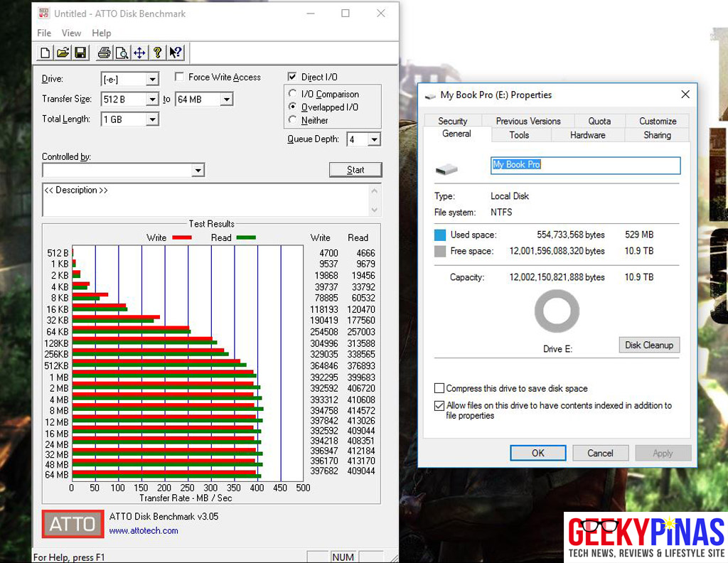Click the Start benchmark button

(x=355, y=170)
